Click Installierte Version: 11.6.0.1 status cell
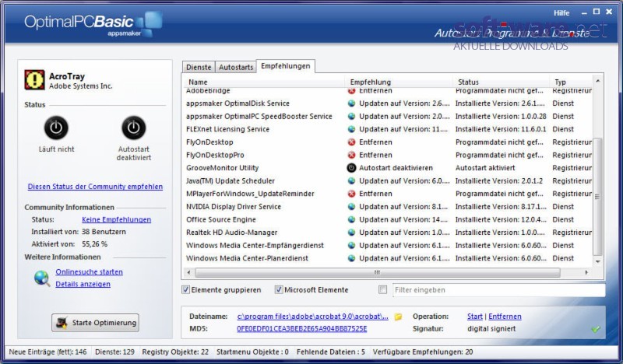The image size is (623, 364). tap(501, 129)
